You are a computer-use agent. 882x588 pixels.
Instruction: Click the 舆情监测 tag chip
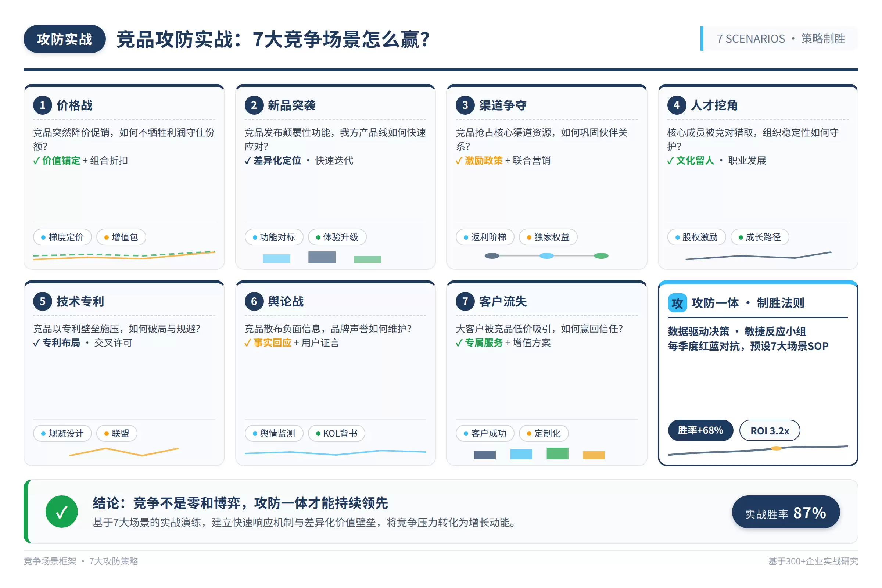pyautogui.click(x=274, y=433)
